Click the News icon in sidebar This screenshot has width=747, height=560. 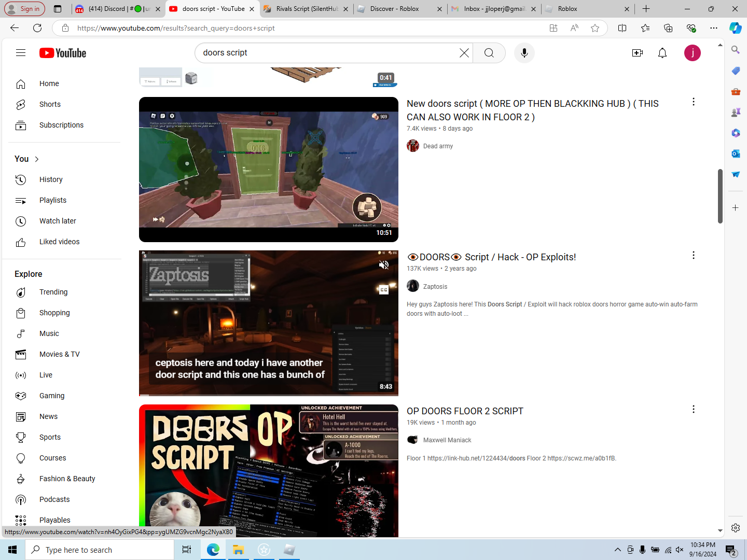coord(21,416)
